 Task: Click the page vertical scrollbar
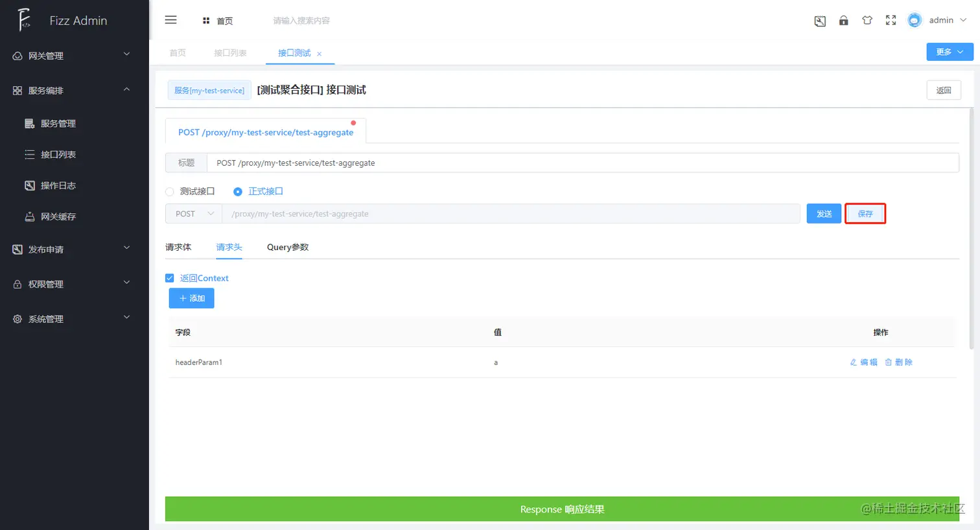pos(971,229)
